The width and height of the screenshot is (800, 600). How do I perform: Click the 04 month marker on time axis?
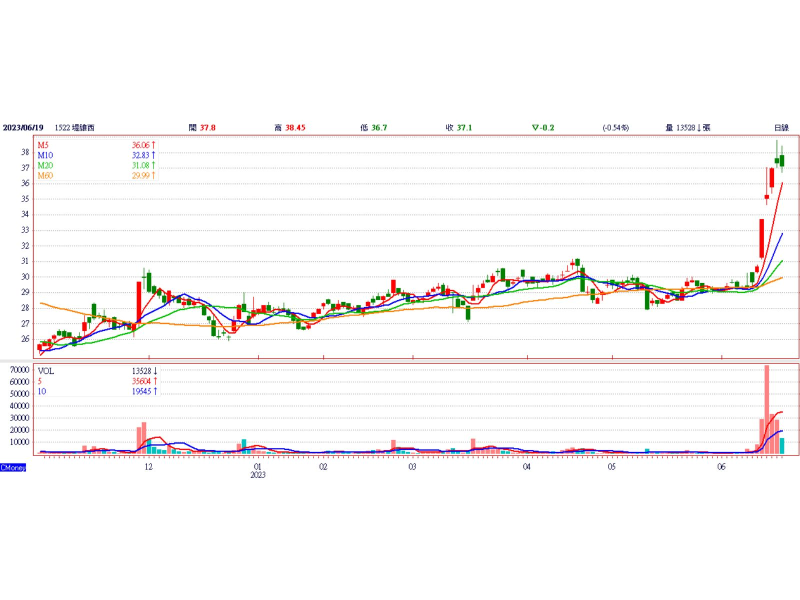527,467
